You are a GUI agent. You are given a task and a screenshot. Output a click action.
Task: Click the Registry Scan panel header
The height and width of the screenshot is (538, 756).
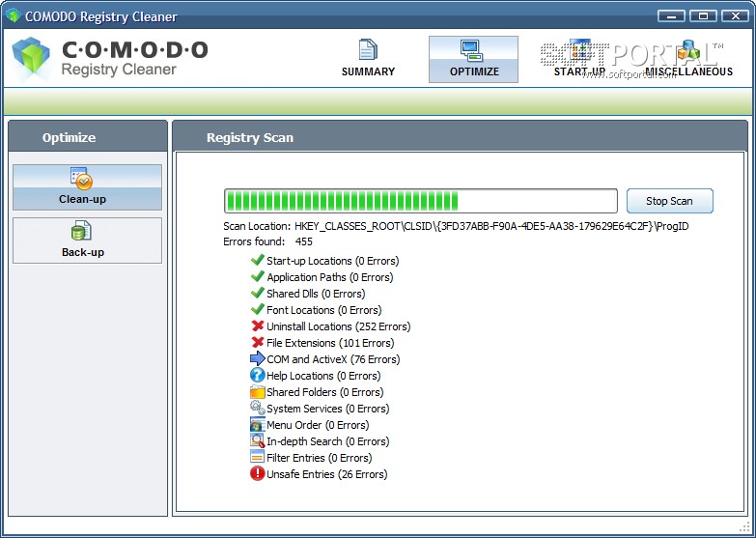click(460, 137)
